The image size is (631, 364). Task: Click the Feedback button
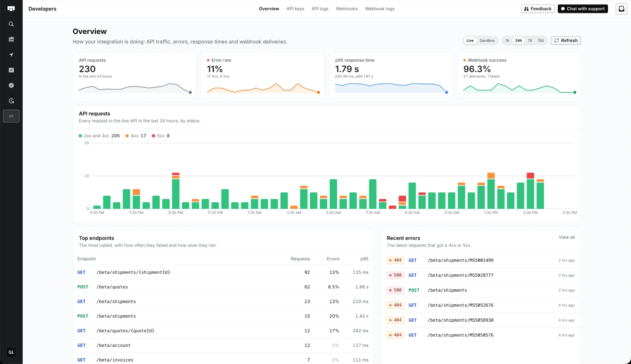point(538,9)
